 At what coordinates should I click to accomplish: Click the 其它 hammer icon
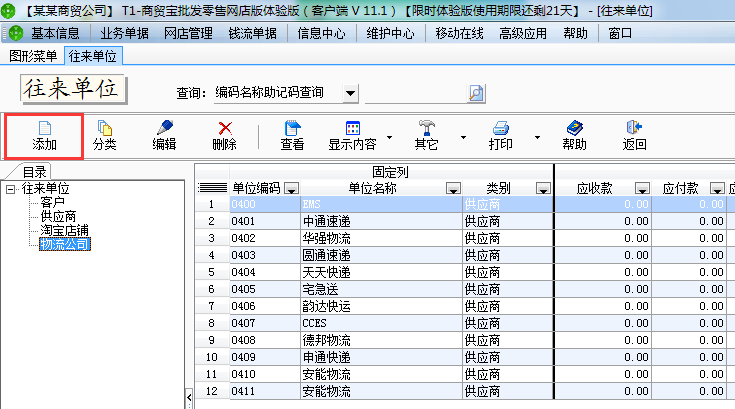click(426, 128)
